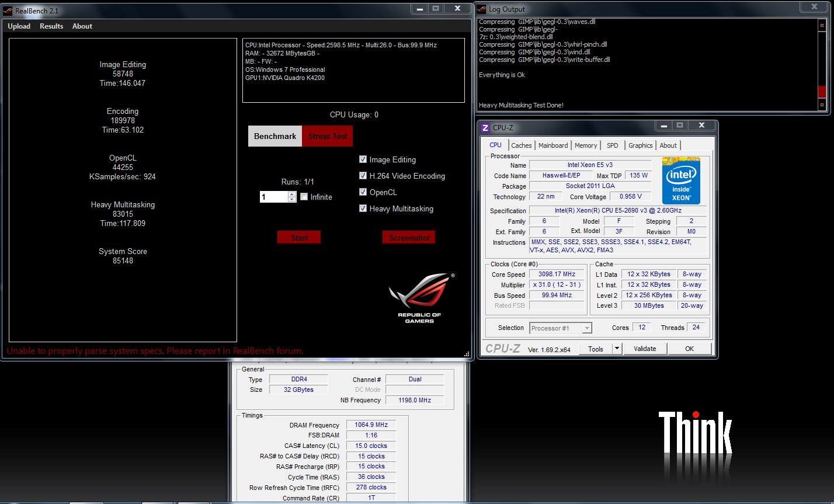Click the Threads value 24
This screenshot has width=834, height=504.
(696, 328)
